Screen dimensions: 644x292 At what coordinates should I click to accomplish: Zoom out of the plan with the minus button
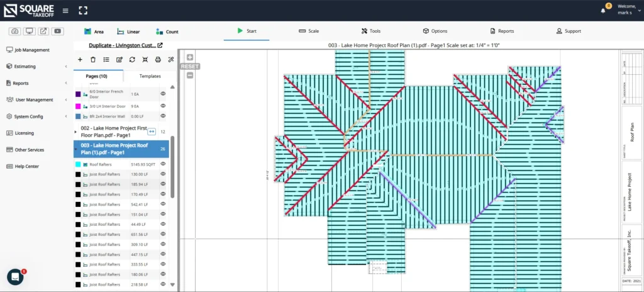coord(190,76)
